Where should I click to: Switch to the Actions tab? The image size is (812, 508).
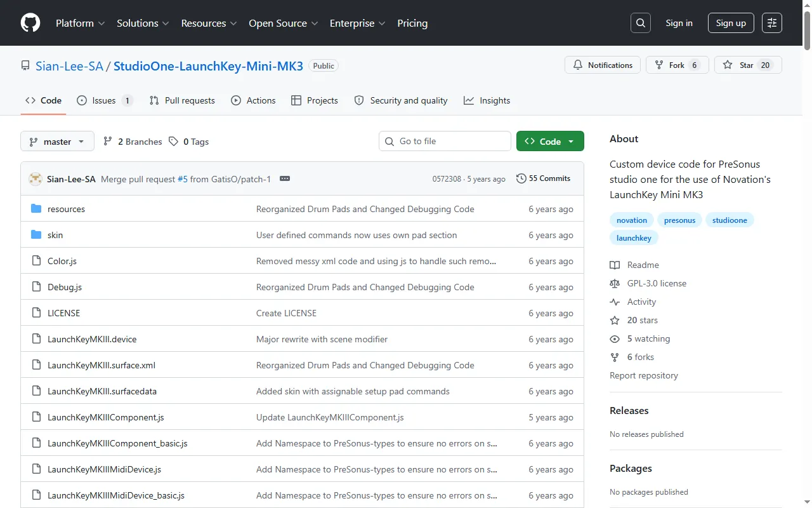point(253,100)
